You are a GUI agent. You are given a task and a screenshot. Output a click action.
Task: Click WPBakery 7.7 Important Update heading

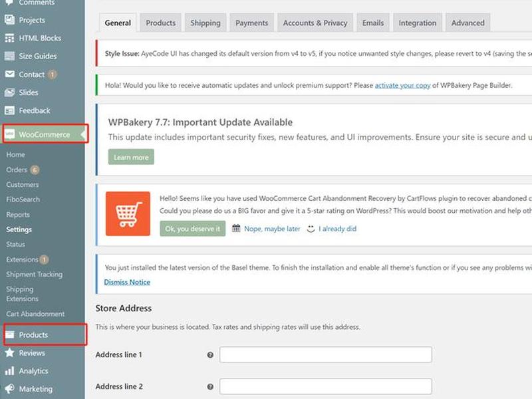point(200,122)
